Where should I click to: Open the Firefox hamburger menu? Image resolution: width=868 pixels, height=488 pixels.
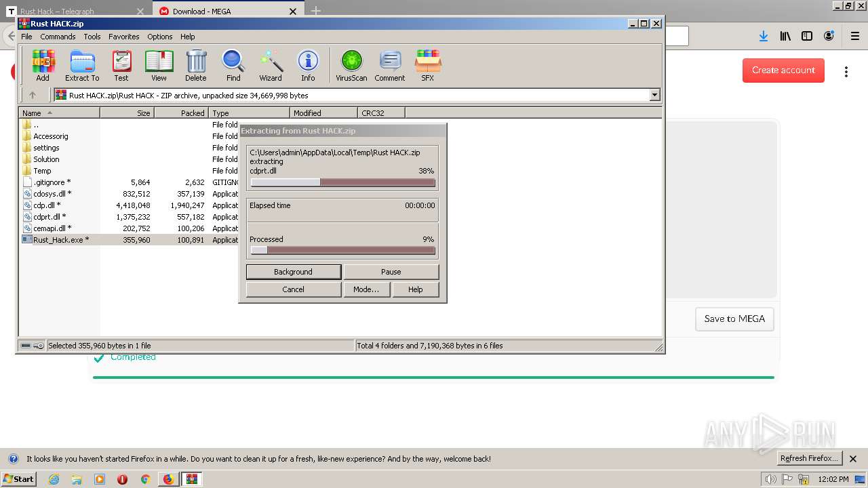[854, 36]
